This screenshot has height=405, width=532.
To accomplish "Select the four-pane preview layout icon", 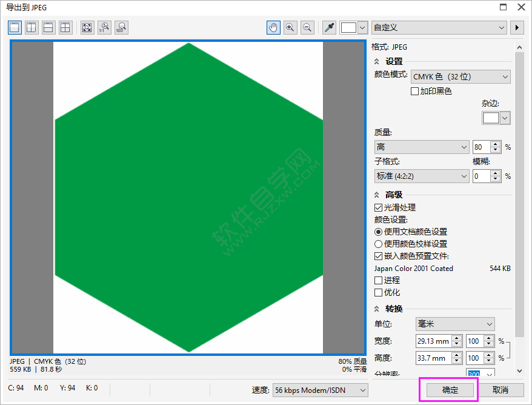I will (65, 27).
